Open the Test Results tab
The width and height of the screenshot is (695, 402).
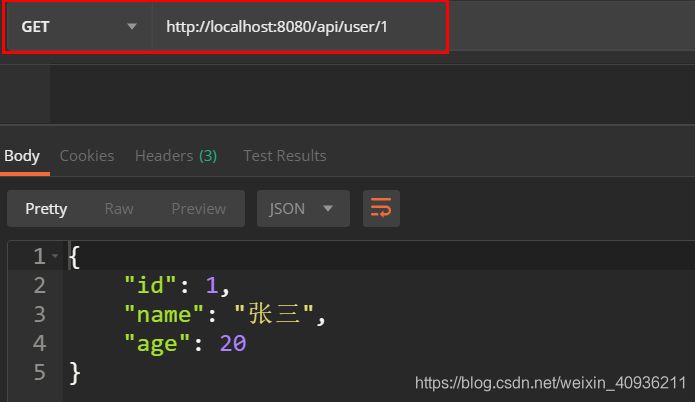pos(285,156)
